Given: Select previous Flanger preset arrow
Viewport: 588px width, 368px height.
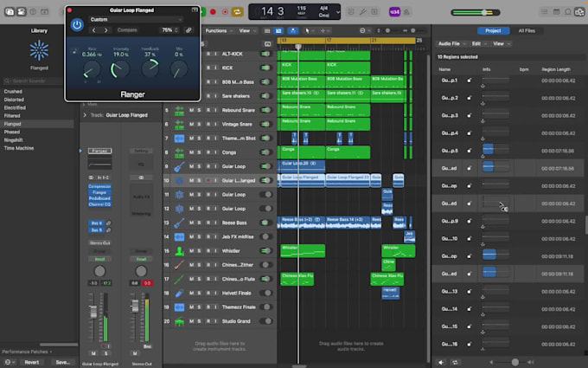Looking at the screenshot, I should (x=94, y=30).
